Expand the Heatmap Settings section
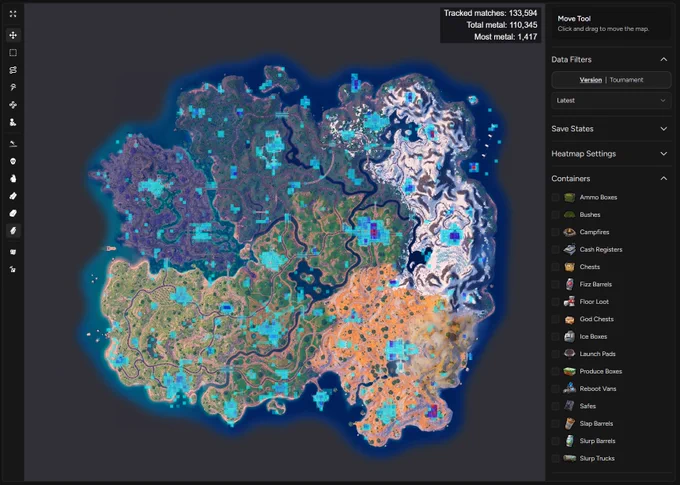Screen dimensions: 680x485 click(x=611, y=154)
